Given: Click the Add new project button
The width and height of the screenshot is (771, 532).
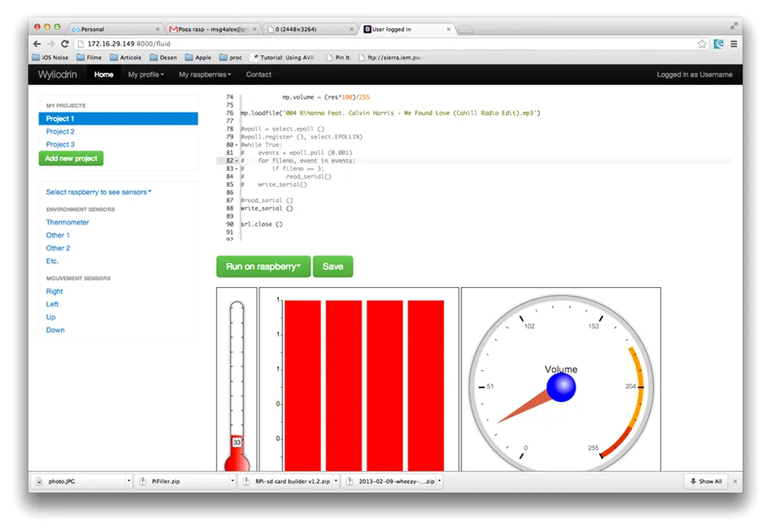Looking at the screenshot, I should 71,159.
